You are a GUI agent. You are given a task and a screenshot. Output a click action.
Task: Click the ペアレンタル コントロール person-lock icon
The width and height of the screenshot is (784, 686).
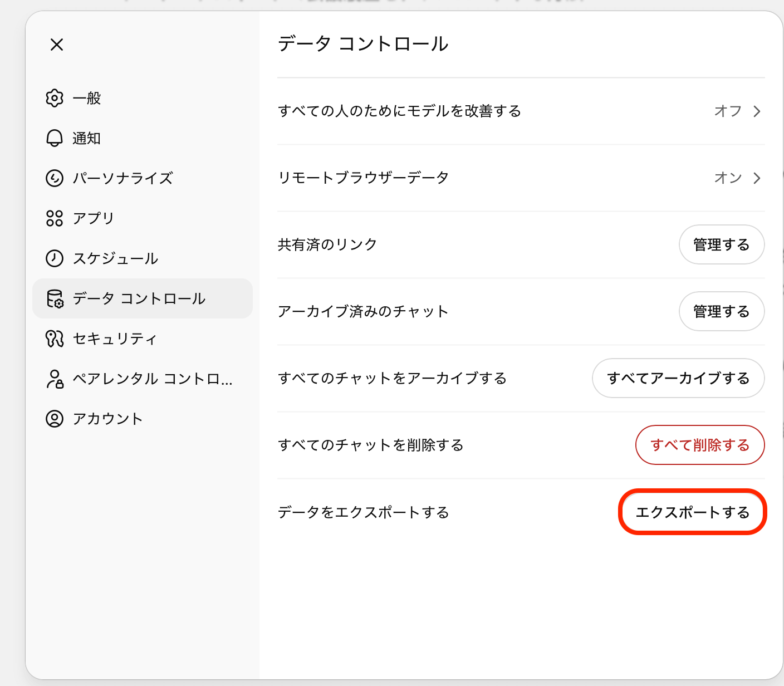pos(55,379)
